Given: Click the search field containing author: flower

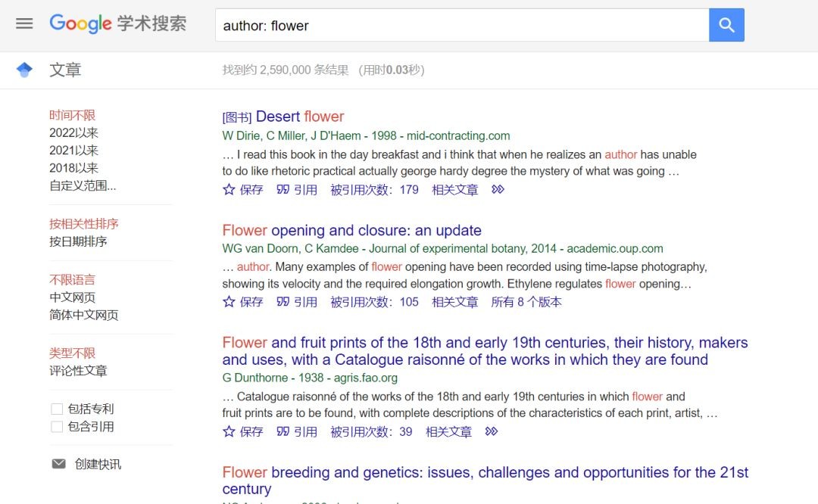Looking at the screenshot, I should [462, 25].
